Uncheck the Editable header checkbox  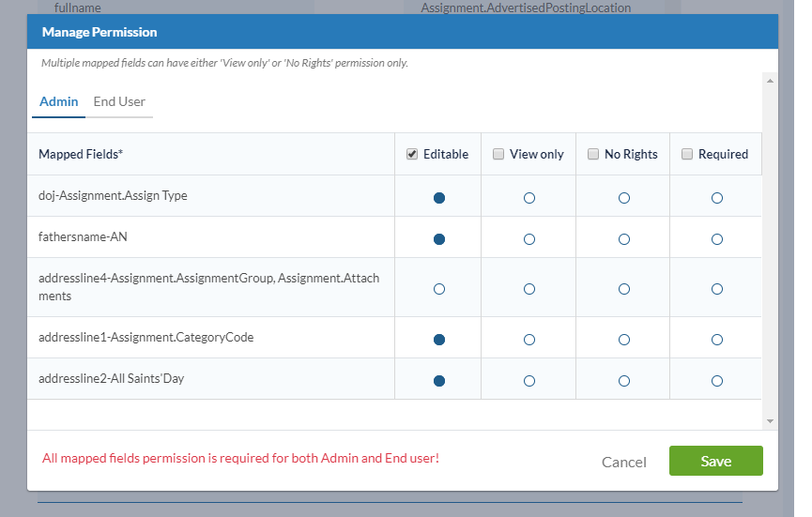pos(412,154)
